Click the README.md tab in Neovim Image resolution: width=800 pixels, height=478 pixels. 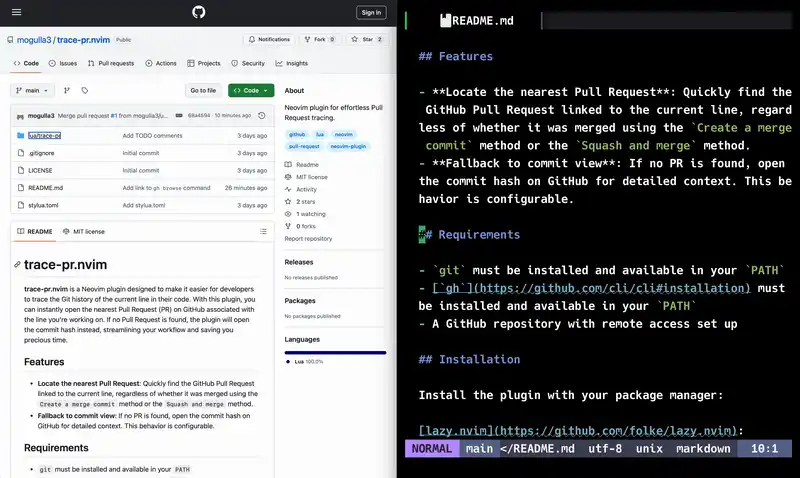point(477,21)
